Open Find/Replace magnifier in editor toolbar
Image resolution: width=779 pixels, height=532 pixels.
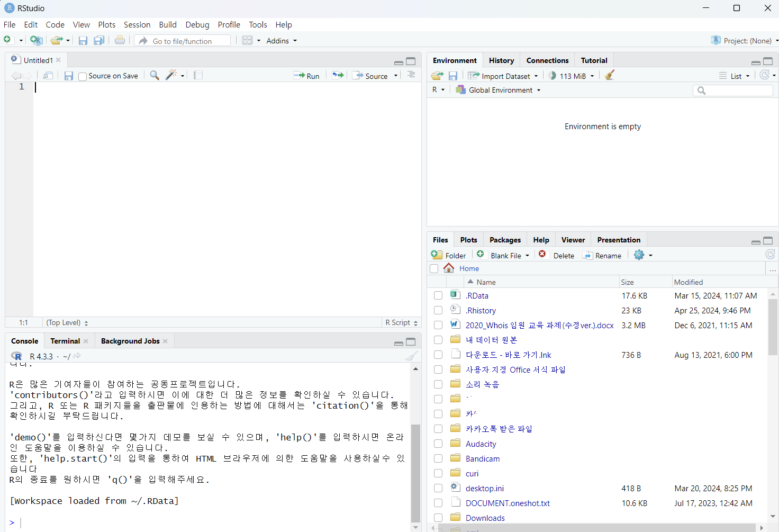tap(155, 76)
